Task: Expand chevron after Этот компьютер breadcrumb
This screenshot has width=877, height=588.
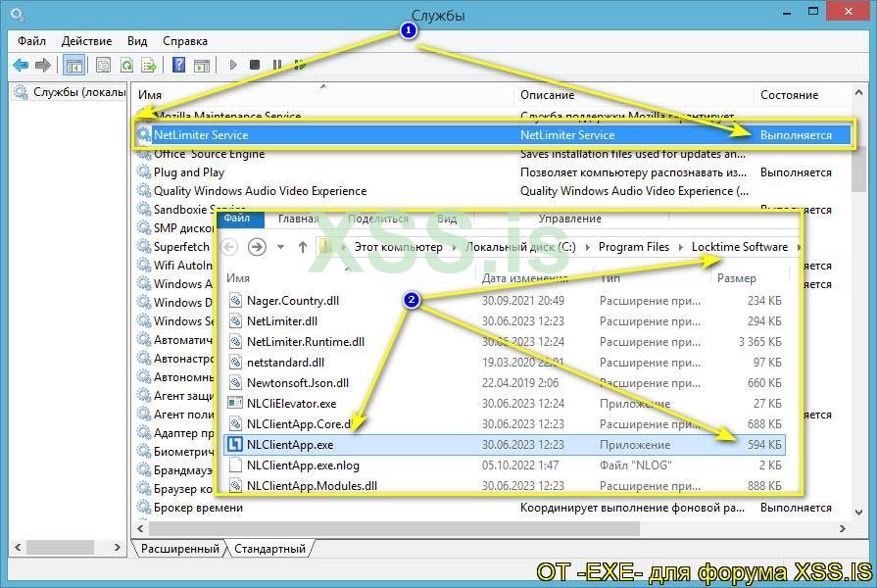Action: (454, 247)
